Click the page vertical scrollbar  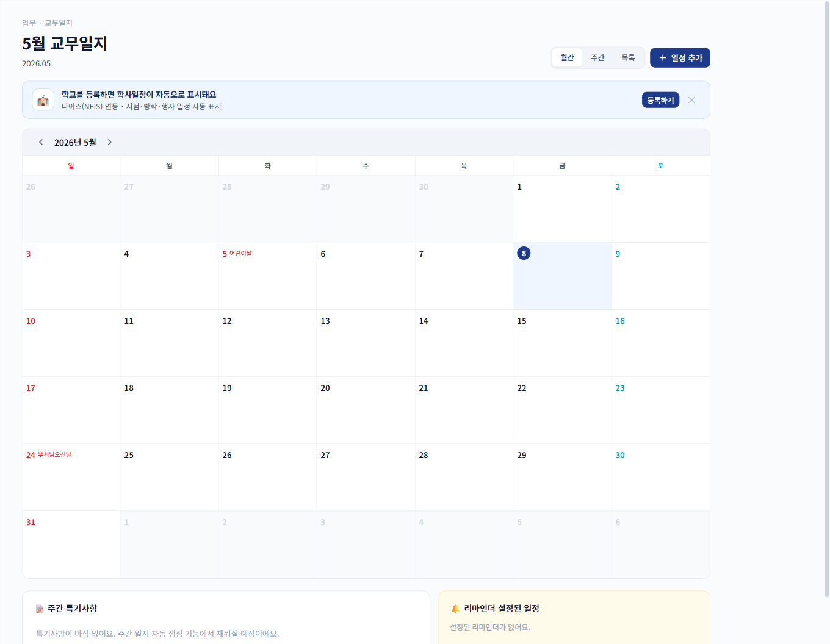[827, 299]
